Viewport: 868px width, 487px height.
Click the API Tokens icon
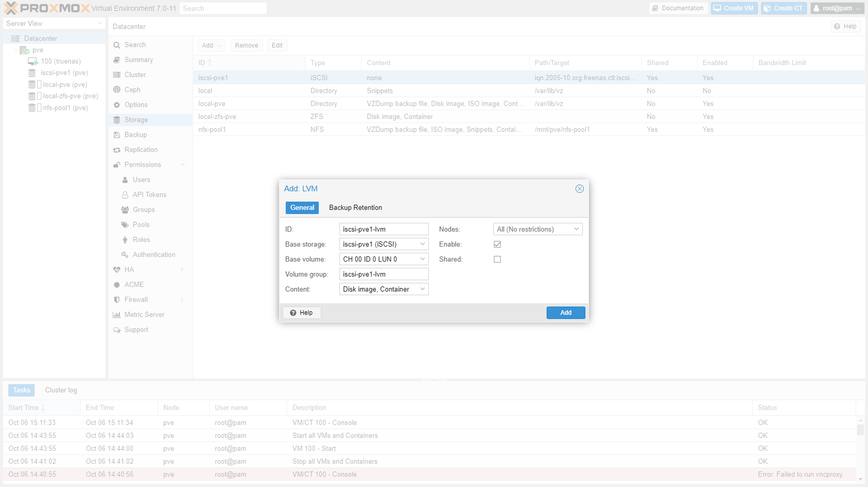click(x=125, y=195)
